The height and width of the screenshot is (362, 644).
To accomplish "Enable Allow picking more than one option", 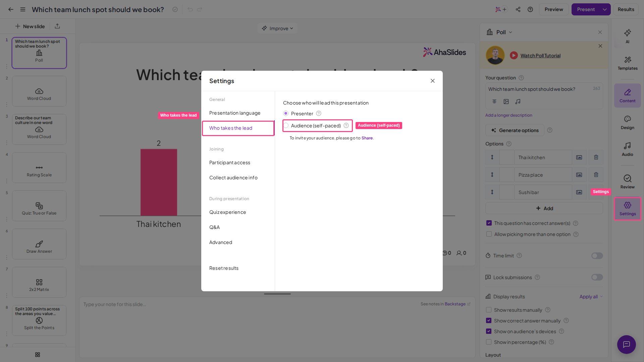I will pyautogui.click(x=489, y=234).
